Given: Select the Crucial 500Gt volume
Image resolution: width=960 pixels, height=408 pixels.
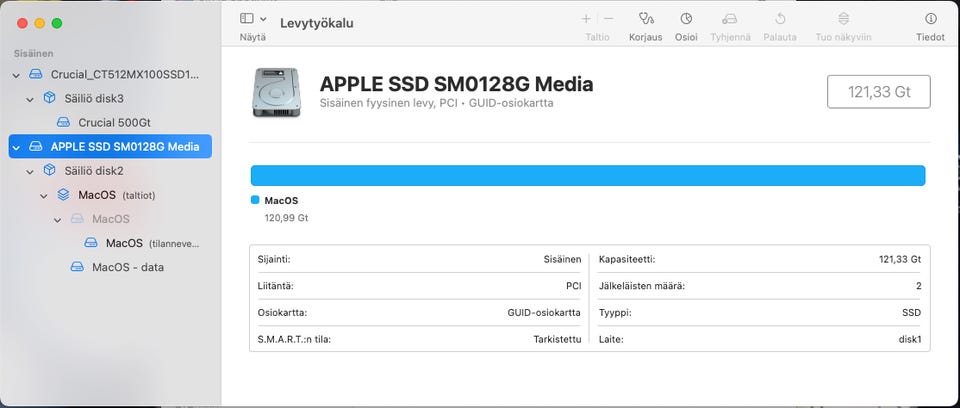Looking at the screenshot, I should [110, 123].
